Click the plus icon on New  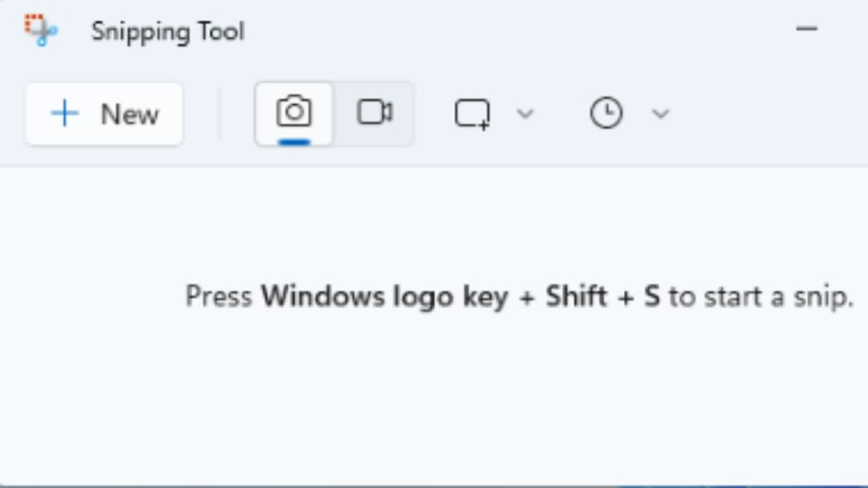click(64, 114)
